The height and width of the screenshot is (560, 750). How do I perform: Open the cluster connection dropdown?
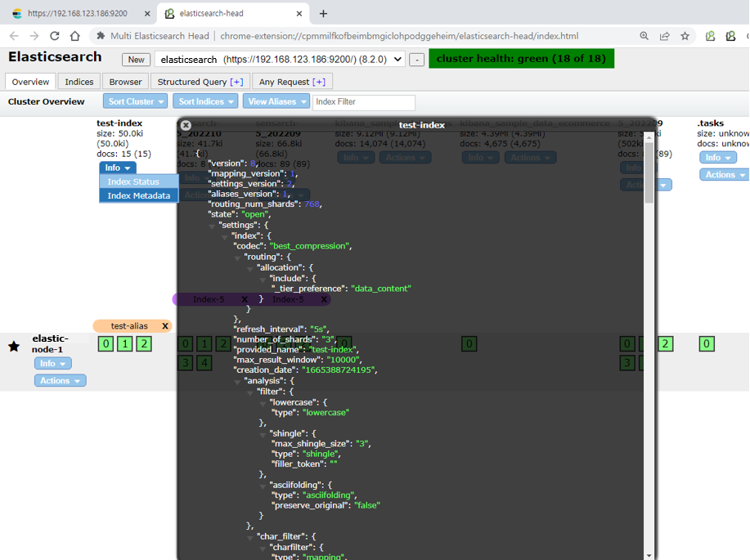point(280,60)
